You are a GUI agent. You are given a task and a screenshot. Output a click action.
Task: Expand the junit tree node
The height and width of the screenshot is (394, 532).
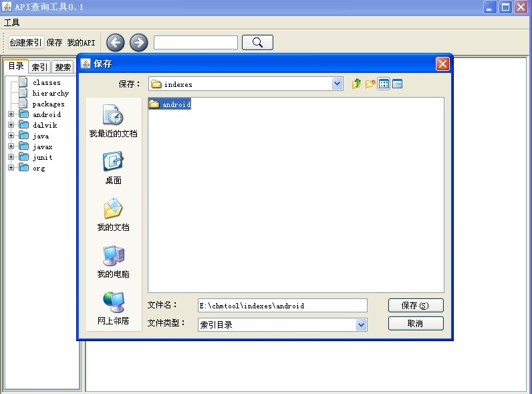pos(11,157)
